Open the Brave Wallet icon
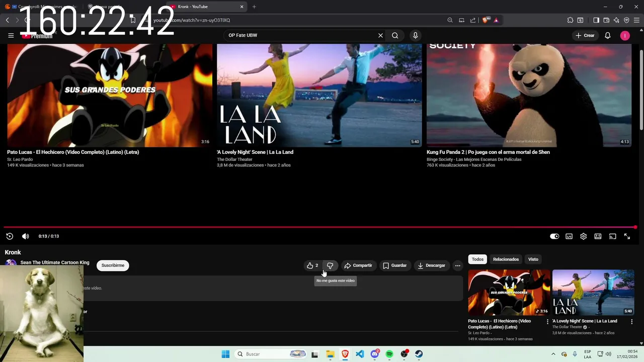Screen dimensions: 644x362 [606, 20]
